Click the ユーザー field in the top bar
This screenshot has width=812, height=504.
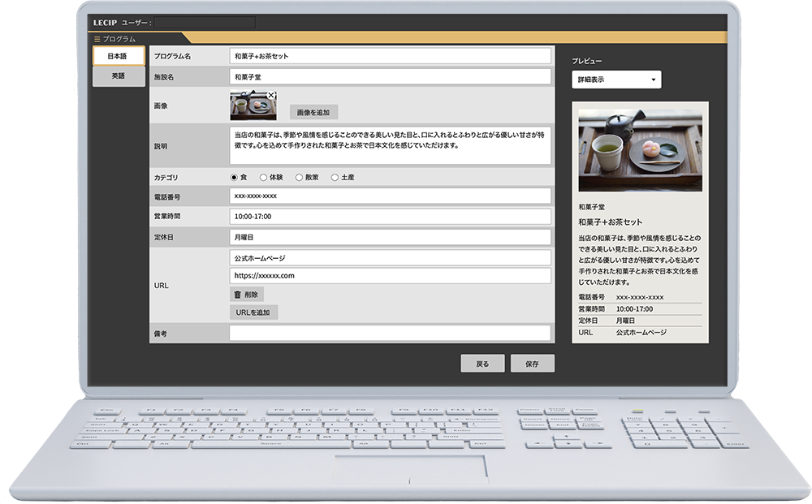(x=205, y=22)
